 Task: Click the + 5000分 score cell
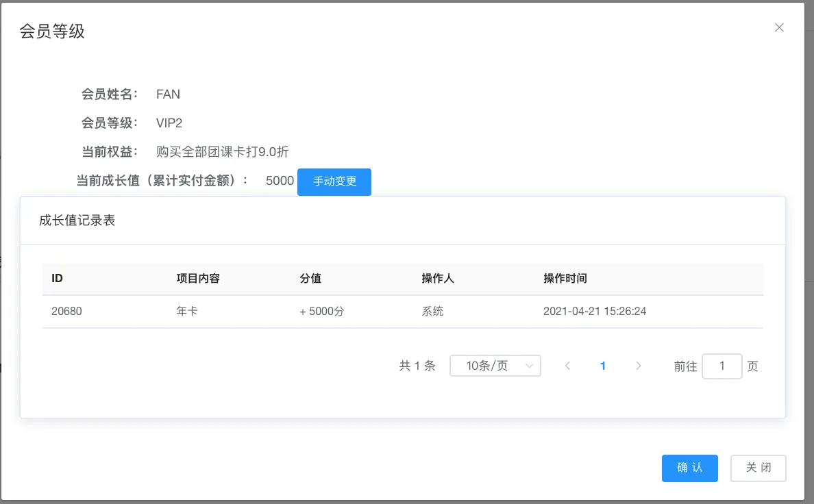coord(321,312)
